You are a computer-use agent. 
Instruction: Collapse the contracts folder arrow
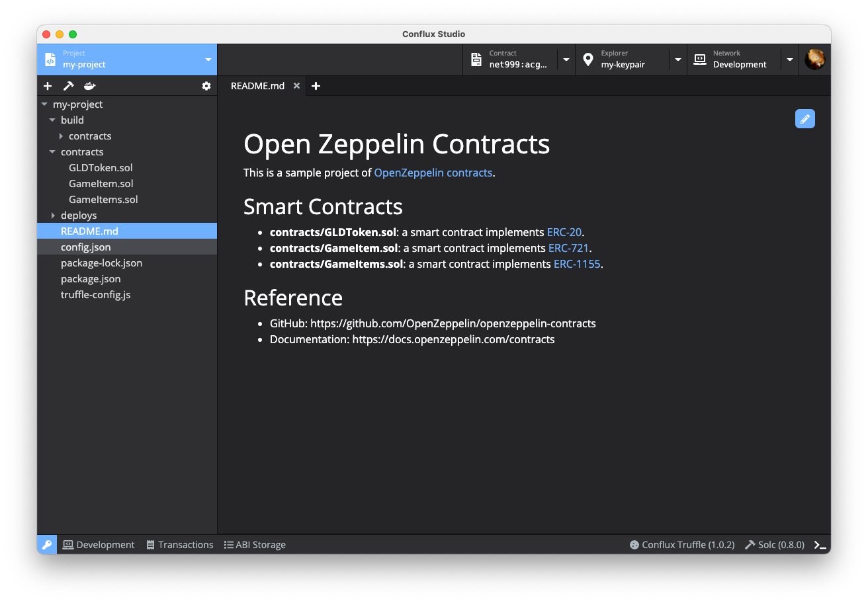[x=52, y=152]
